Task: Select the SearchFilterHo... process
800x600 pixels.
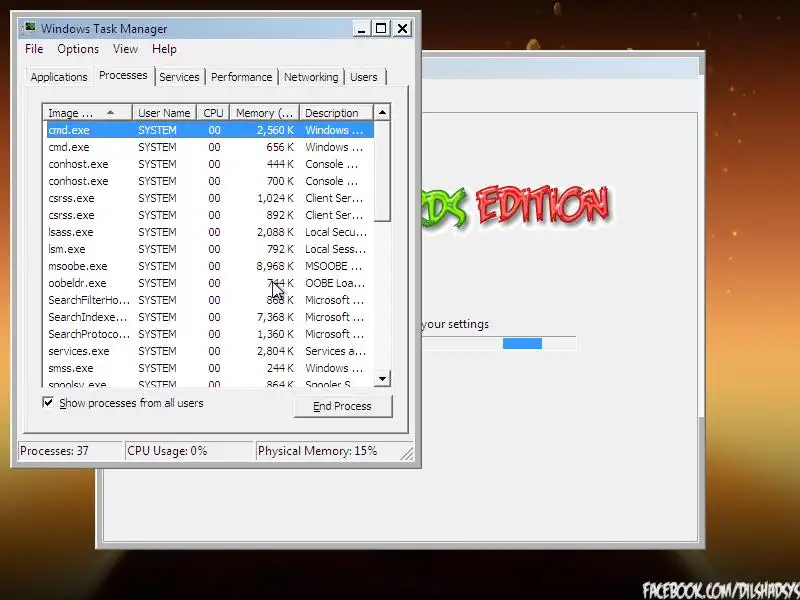Action: click(x=210, y=300)
